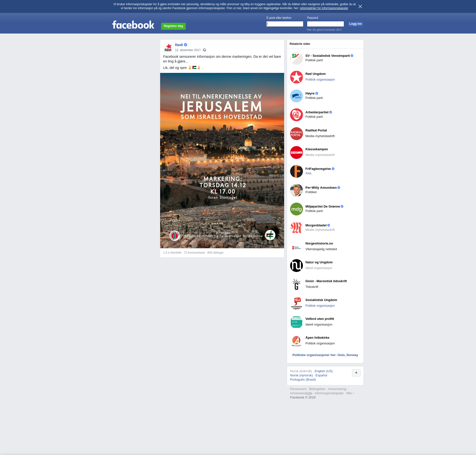This screenshot has width=476, height=455.
Task: Open the Velferd uten profitt logo
Action: 297,322
